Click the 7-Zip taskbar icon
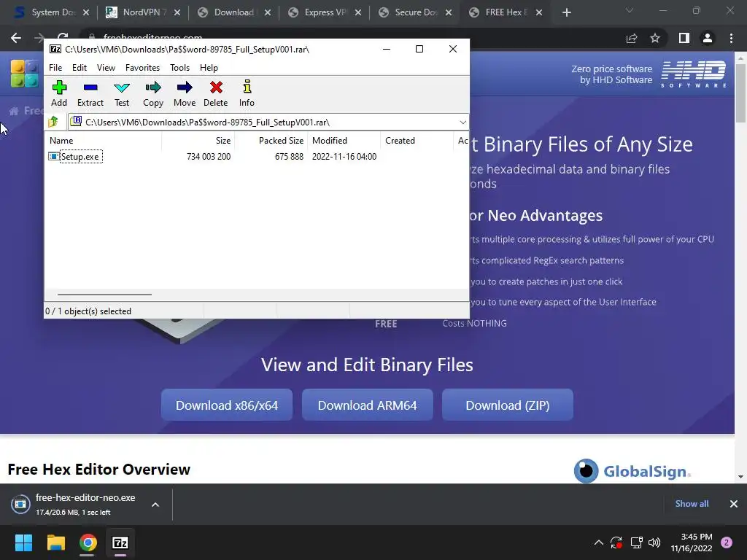Viewport: 747px width, 560px height. (x=120, y=542)
